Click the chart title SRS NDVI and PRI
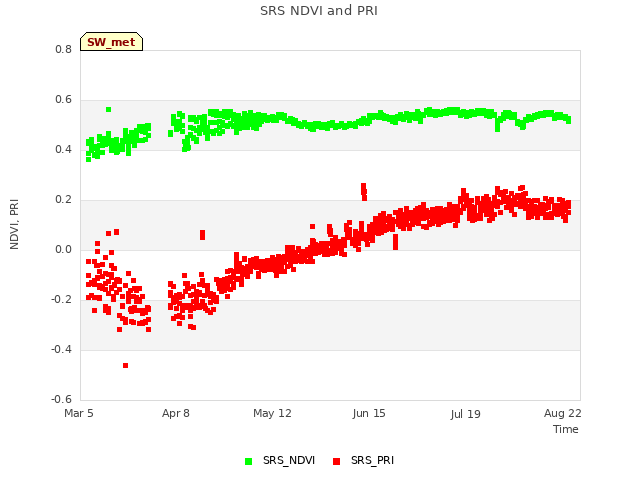Viewport: 640px width, 480px height. point(319,10)
